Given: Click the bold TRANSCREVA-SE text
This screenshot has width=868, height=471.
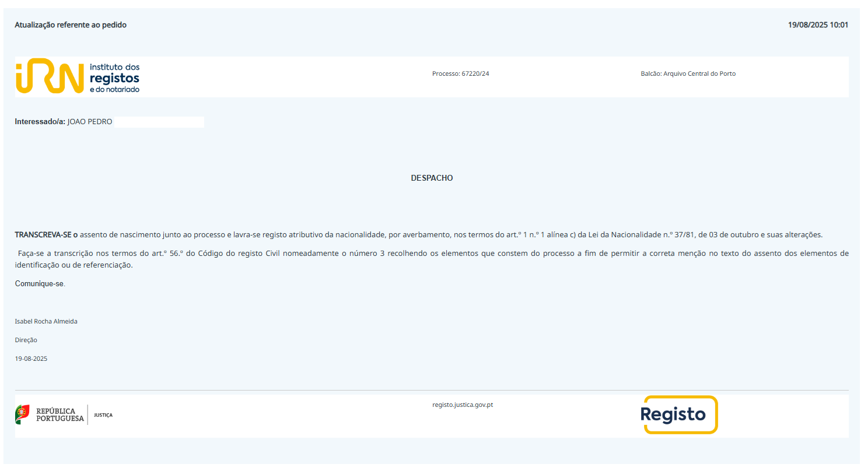Looking at the screenshot, I should click(46, 235).
